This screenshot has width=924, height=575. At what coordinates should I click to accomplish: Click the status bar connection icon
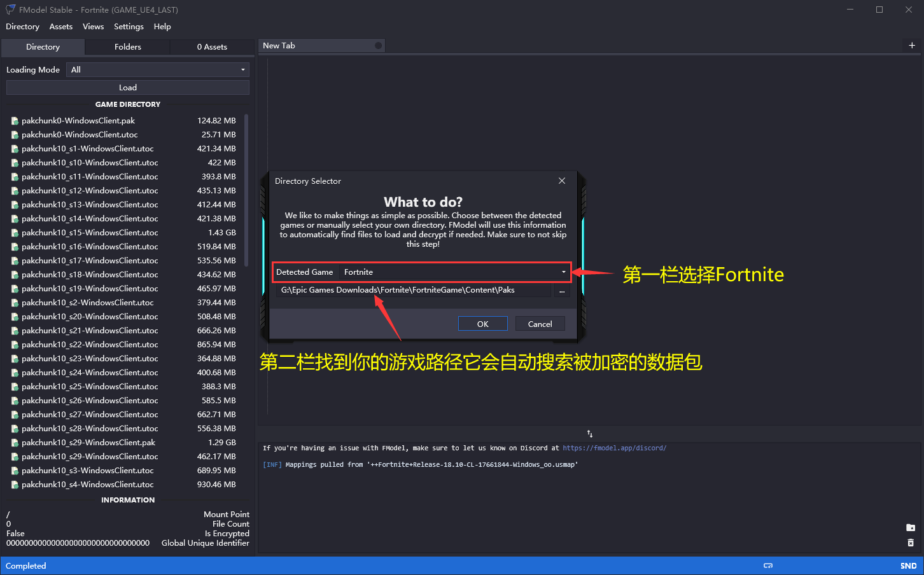tap(768, 565)
